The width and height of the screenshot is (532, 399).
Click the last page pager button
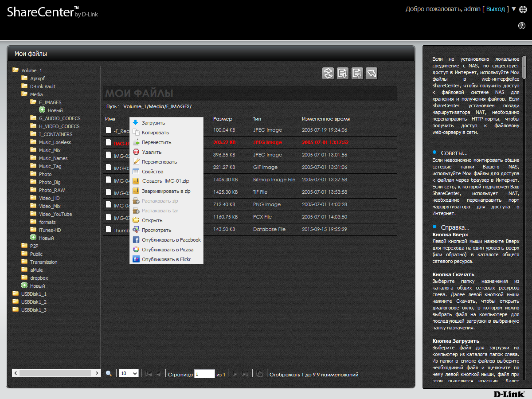tap(245, 374)
